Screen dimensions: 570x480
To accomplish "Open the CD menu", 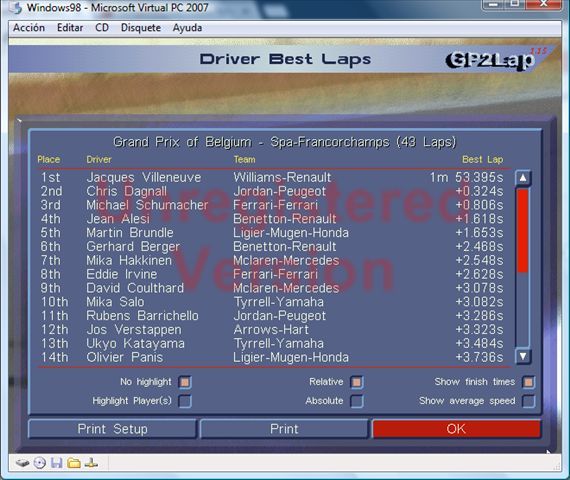I will (102, 28).
